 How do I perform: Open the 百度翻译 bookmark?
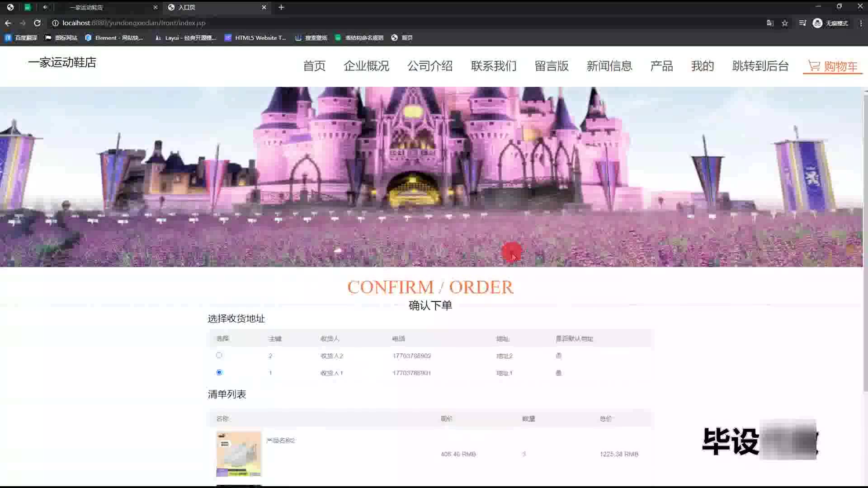coord(21,38)
